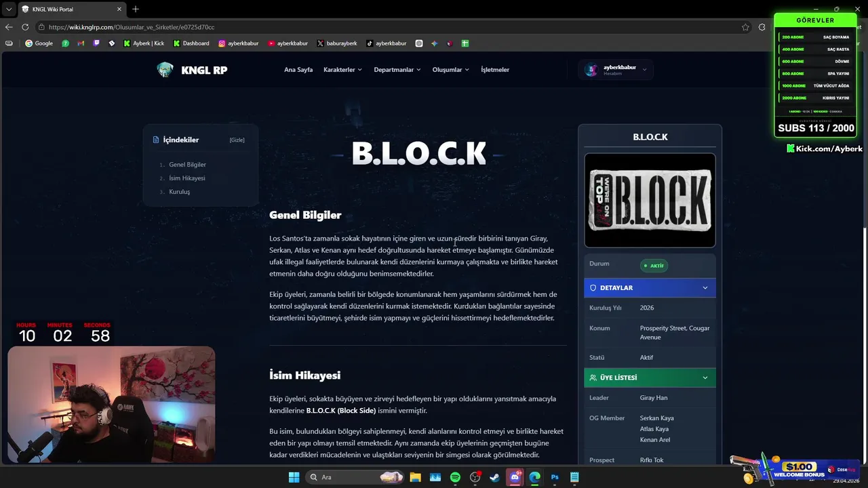Open the Windows Start menu
The width and height of the screenshot is (868, 488).
pos(294,477)
